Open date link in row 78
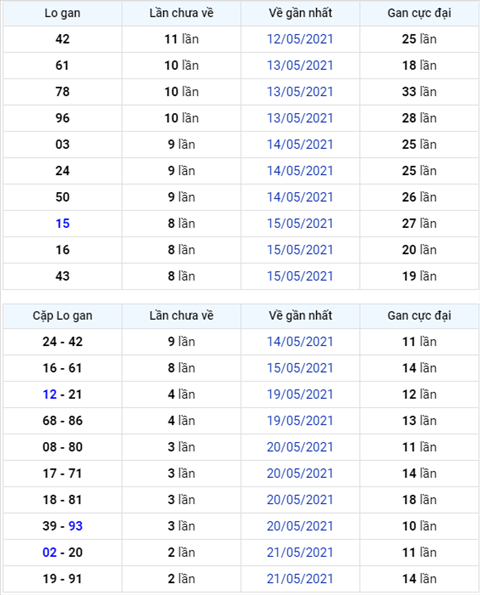 [x=300, y=92]
